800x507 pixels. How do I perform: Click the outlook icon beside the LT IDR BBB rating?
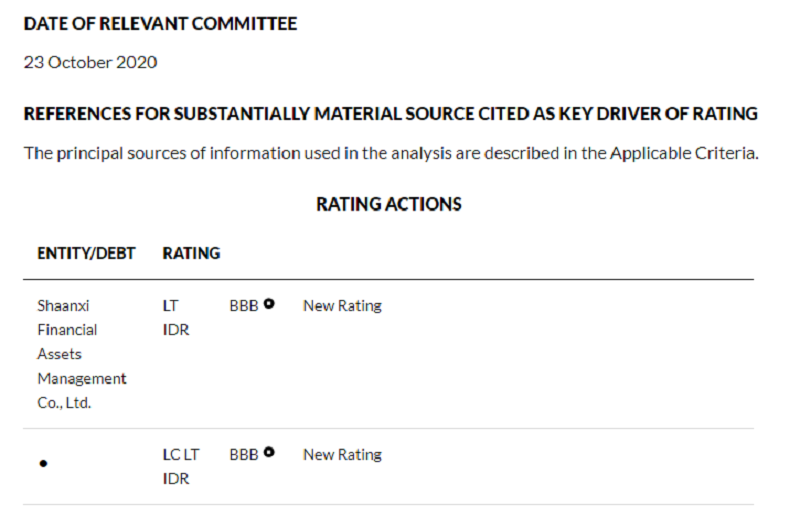(x=269, y=304)
